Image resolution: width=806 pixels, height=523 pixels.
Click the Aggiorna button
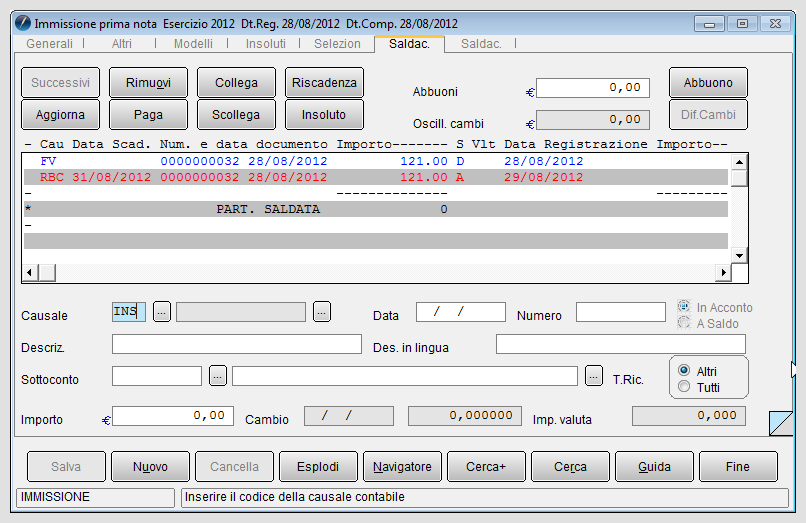[61, 114]
